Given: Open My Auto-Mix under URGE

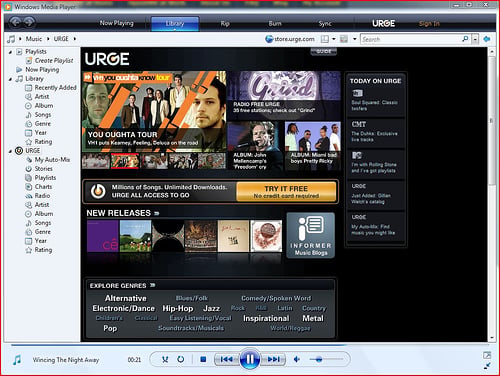Looking at the screenshot, I should (52, 159).
